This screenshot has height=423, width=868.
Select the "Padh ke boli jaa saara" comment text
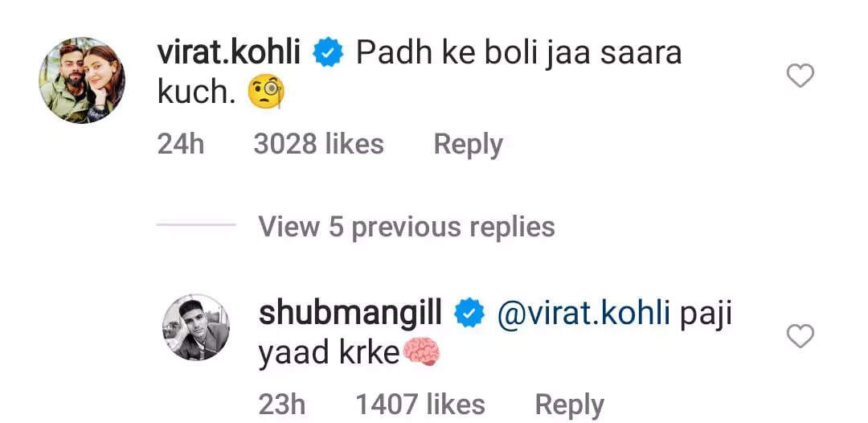click(518, 53)
